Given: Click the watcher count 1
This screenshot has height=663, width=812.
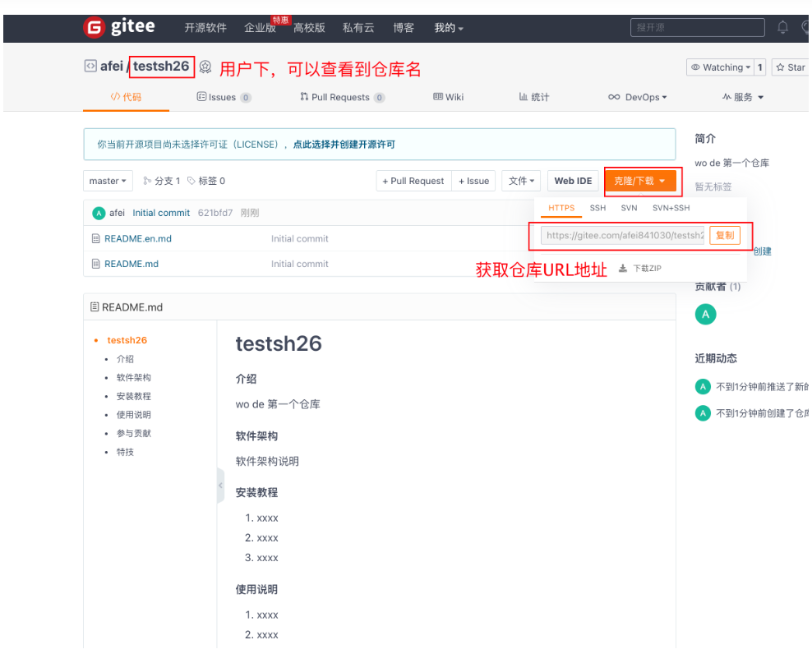Looking at the screenshot, I should (x=759, y=67).
